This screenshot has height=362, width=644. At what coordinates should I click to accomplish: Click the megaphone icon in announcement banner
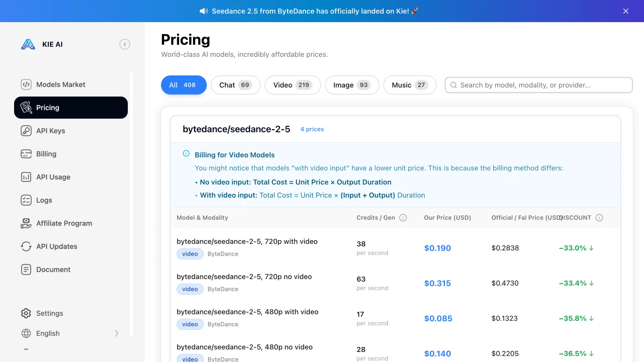[204, 11]
